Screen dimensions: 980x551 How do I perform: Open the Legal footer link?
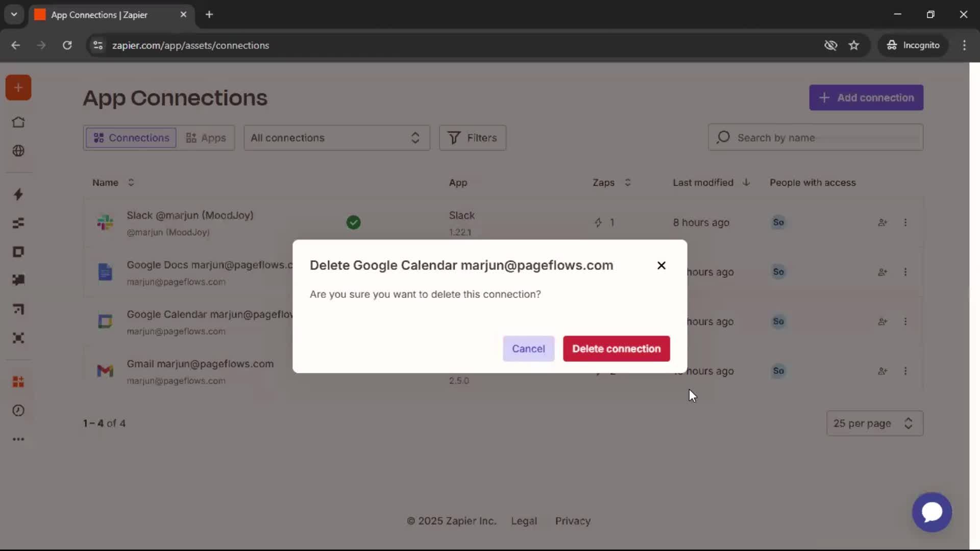tap(524, 521)
